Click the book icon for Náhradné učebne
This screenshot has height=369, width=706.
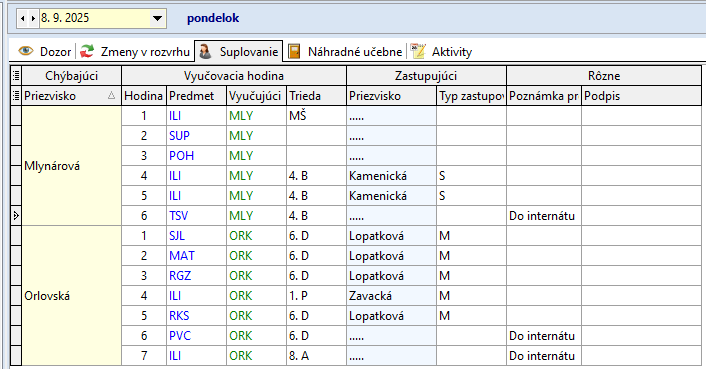coord(294,51)
